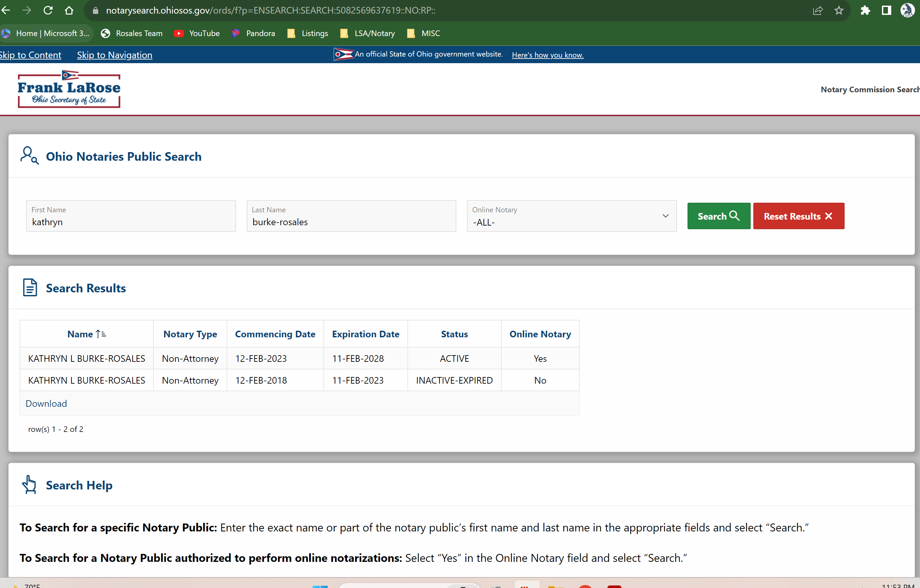The height and width of the screenshot is (588, 920).
Task: Click the Search Help pointing hand icon
Action: click(29, 484)
